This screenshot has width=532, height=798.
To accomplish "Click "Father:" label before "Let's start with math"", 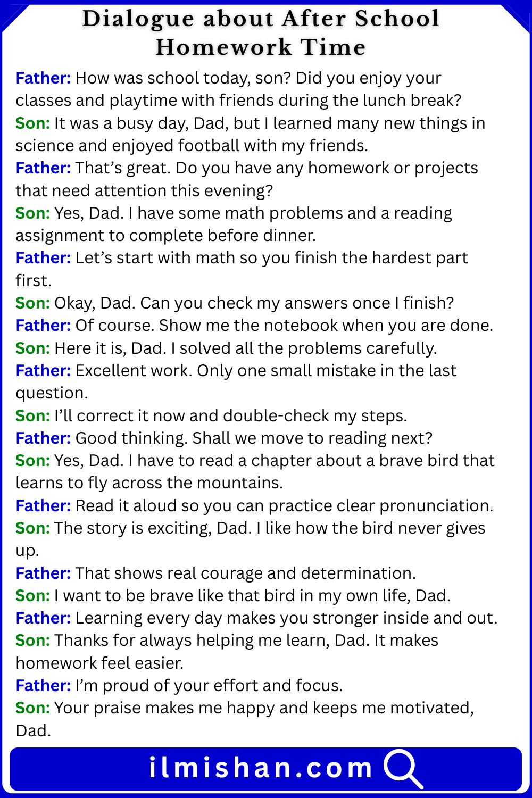I will coord(43,258).
